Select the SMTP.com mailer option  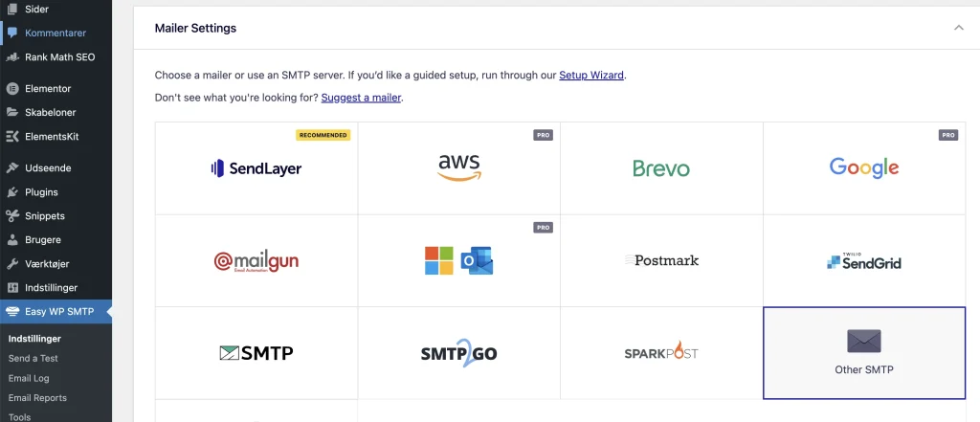(x=256, y=353)
